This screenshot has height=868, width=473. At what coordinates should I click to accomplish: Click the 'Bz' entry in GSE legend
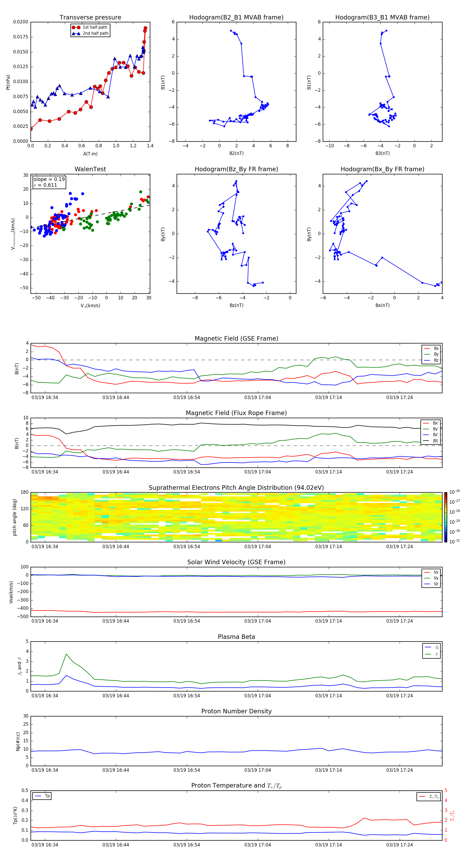point(431,360)
